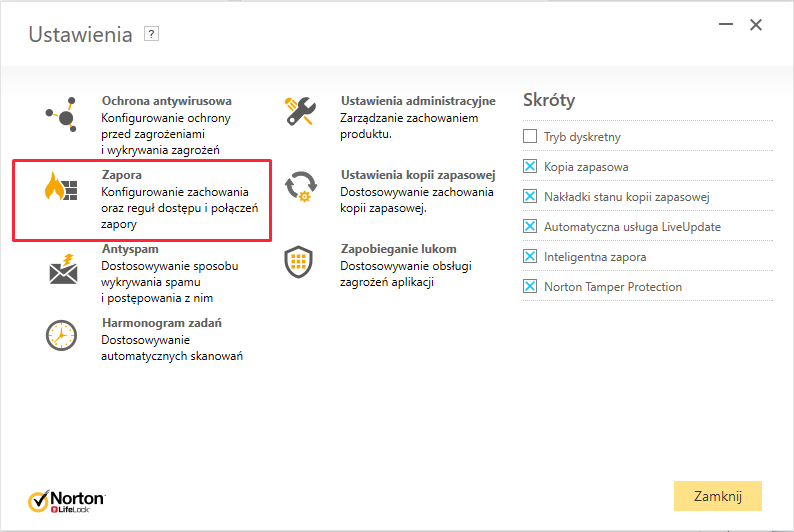Open Ustawienia kopii zapasowej heading

pos(418,175)
